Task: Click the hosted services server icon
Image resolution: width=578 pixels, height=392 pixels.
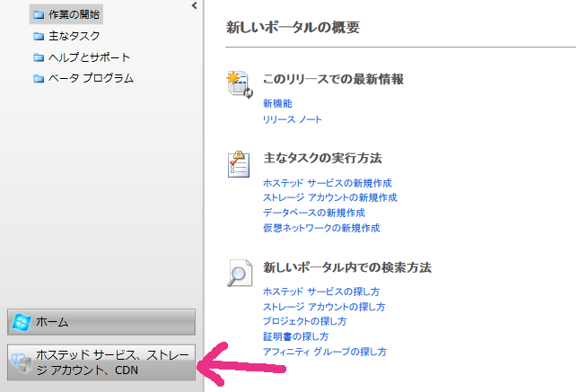Action: coord(22,363)
